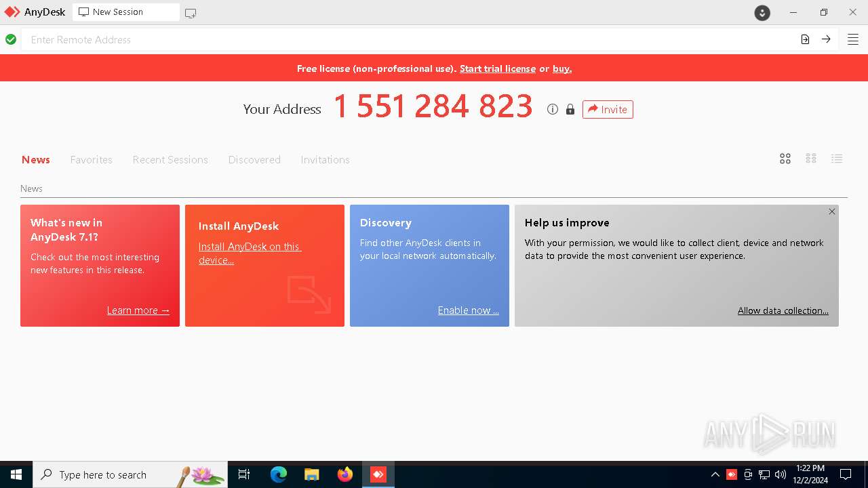Launch Microsoft Edge from the taskbar
This screenshot has width=868, height=488.
[279, 474]
